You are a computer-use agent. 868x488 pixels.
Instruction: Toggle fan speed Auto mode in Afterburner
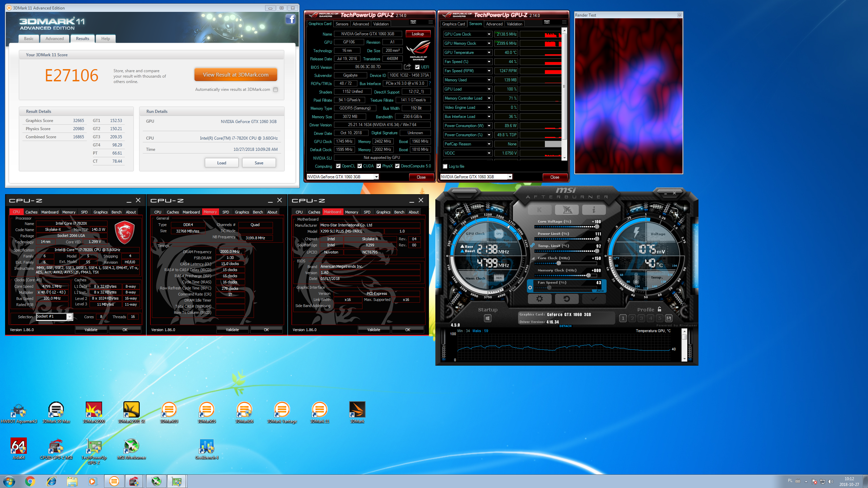600,291
